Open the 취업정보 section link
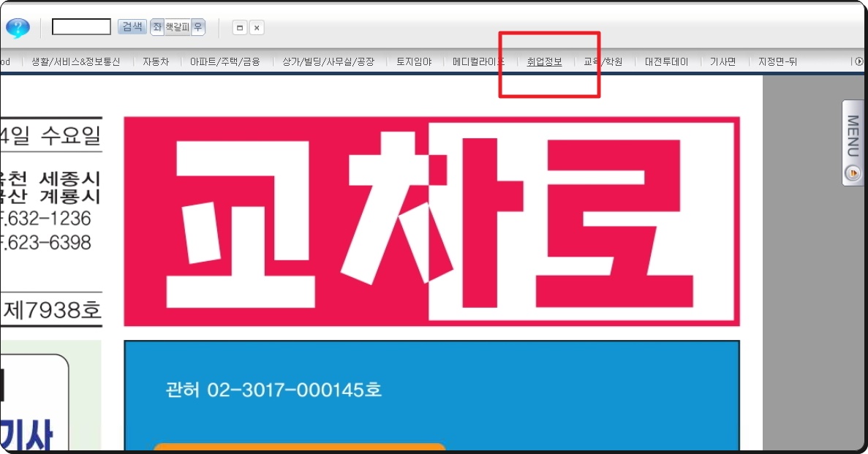This screenshot has height=454, width=868. (x=544, y=61)
